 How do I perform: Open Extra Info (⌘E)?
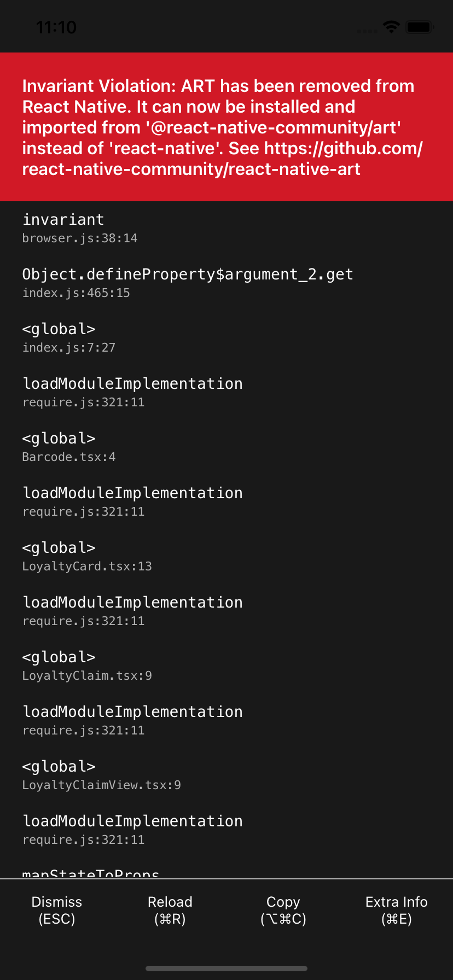(397, 910)
